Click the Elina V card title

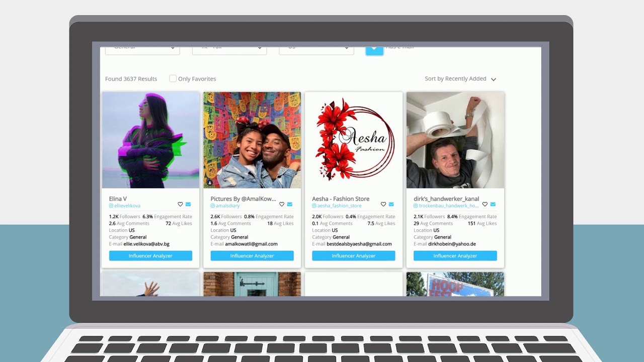click(118, 199)
